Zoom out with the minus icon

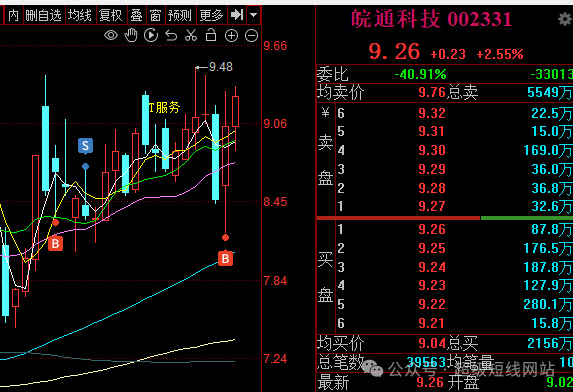point(251,36)
